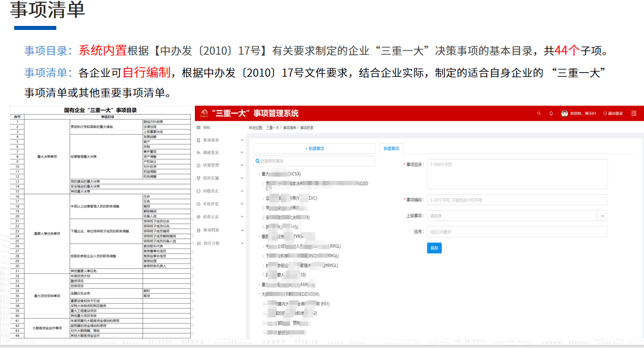Click the 欢迎您, 演示01 user label
Viewport: 644px width, 348px height.
(583, 113)
